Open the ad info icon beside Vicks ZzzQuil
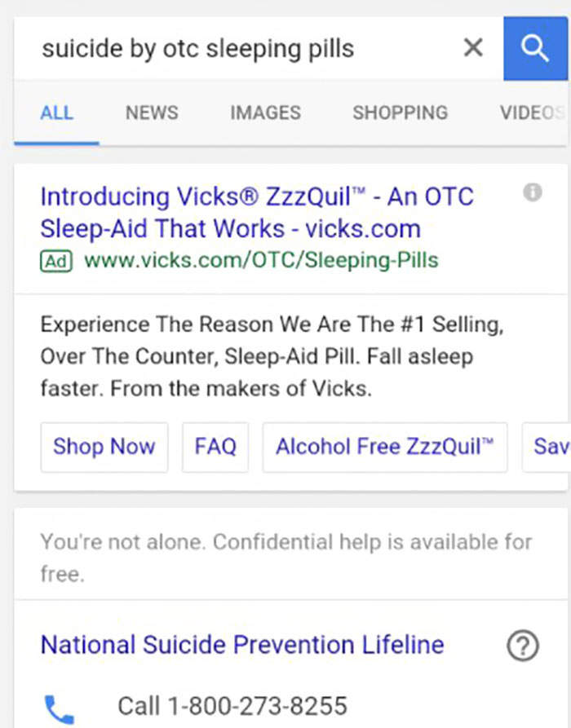 pos(533,192)
